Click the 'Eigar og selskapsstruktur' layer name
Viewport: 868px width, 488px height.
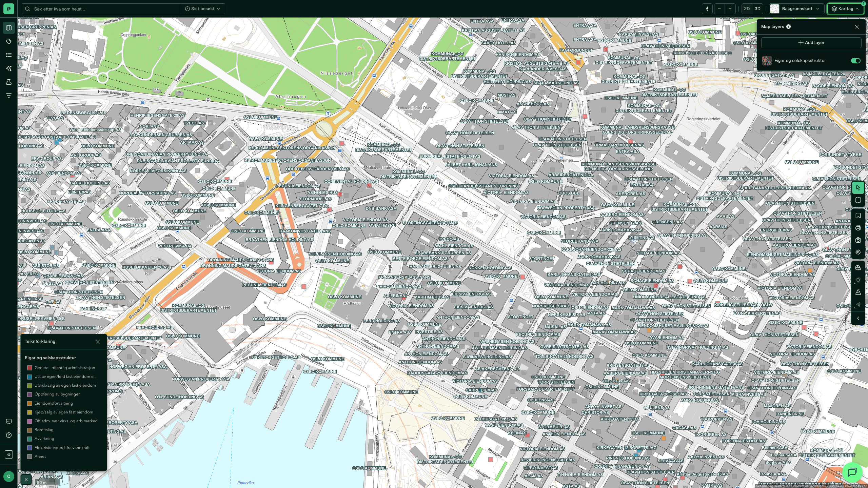click(x=800, y=61)
